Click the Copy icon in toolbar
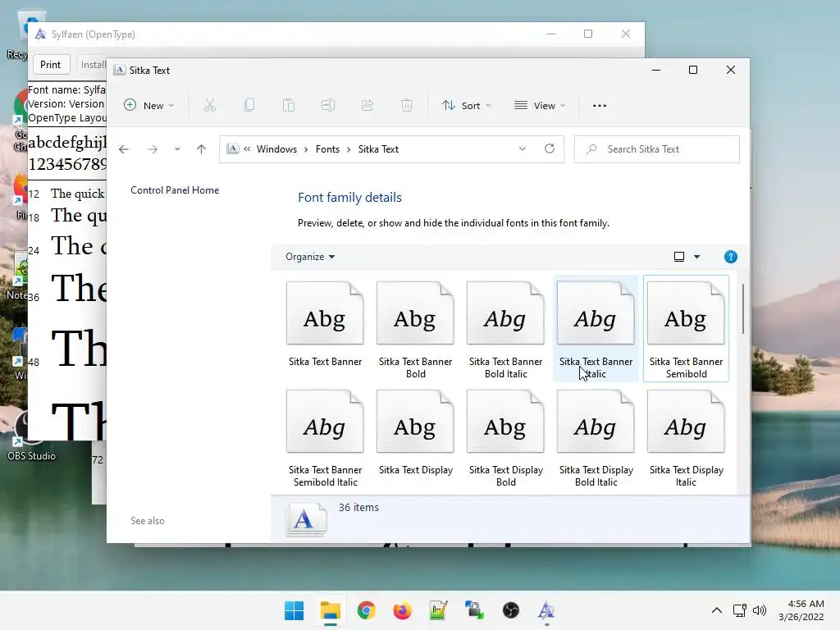The height and width of the screenshot is (630, 840). point(249,106)
